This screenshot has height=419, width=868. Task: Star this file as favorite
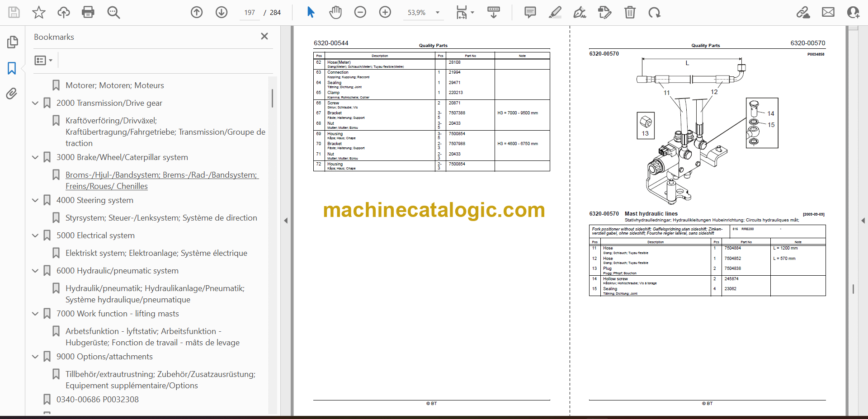click(x=39, y=12)
